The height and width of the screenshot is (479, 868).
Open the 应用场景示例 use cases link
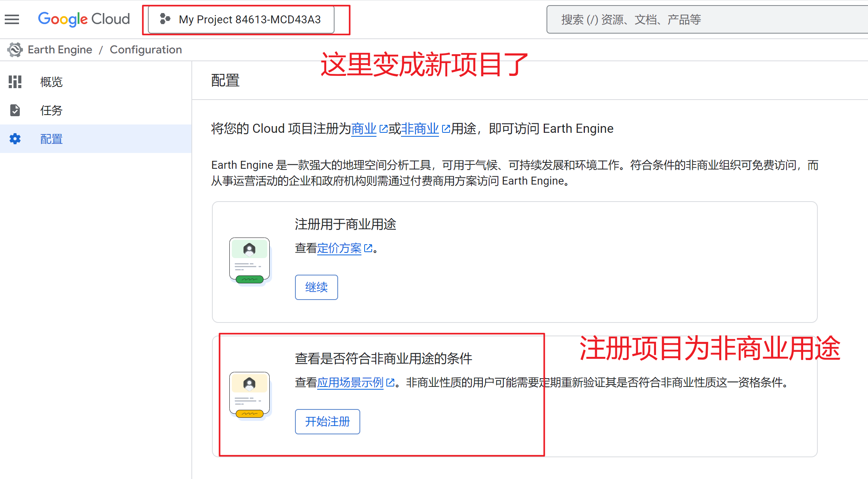(x=350, y=382)
